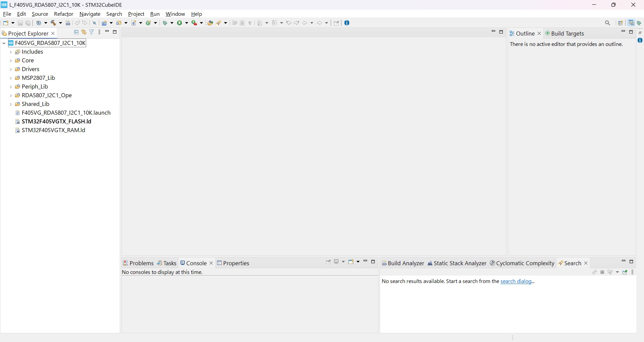644x342 pixels.
Task: Toggle Pin Console in the Console view
Action: [x=328, y=262]
